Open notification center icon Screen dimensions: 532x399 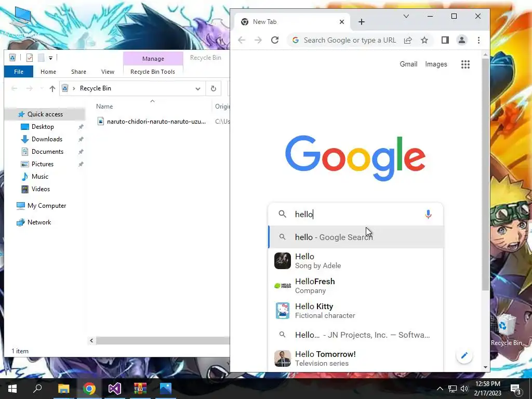point(516,389)
